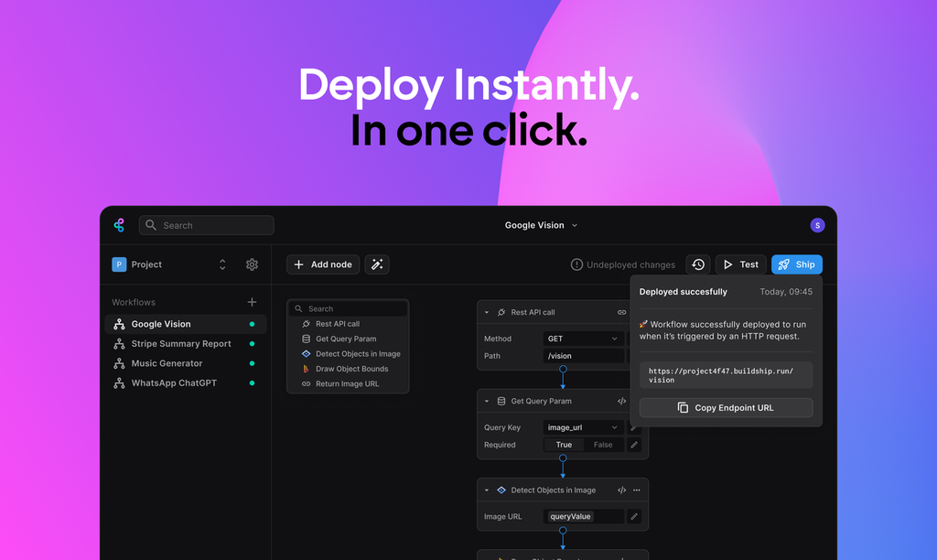Screen dimensions: 937x560
Task: Select the Music Generator workflow
Action: (x=186, y=363)
